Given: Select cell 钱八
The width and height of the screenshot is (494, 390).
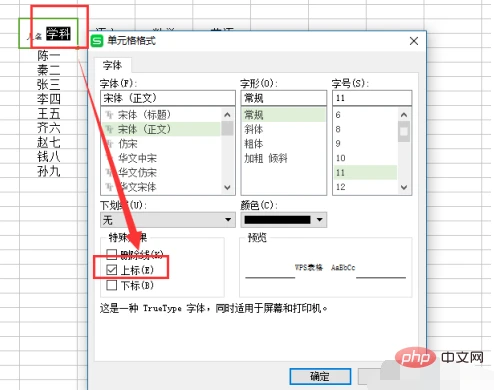Looking at the screenshot, I should tap(49, 157).
